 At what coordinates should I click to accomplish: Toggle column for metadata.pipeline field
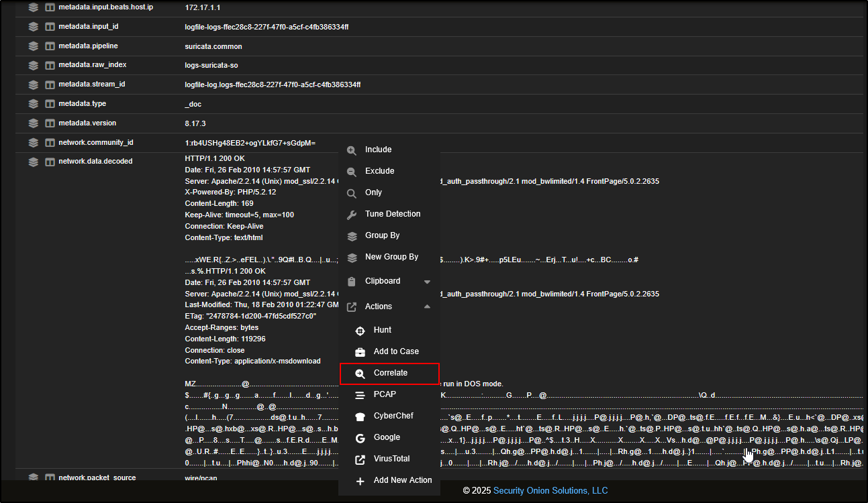coord(50,46)
